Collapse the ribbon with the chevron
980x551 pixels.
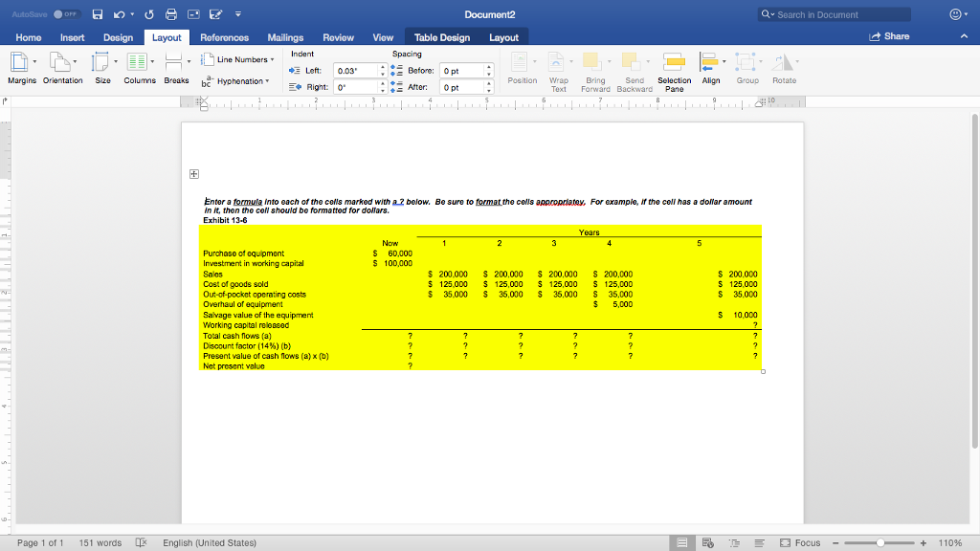[x=962, y=38]
